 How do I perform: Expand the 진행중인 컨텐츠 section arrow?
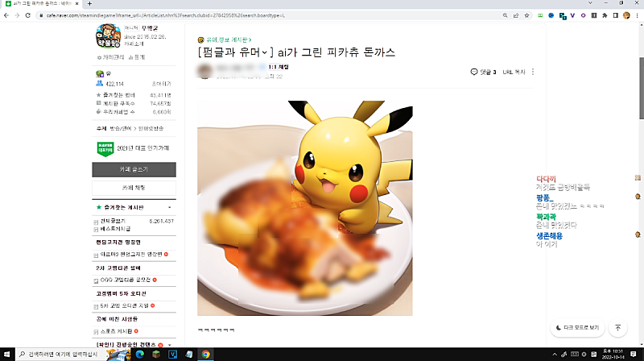[169, 345]
